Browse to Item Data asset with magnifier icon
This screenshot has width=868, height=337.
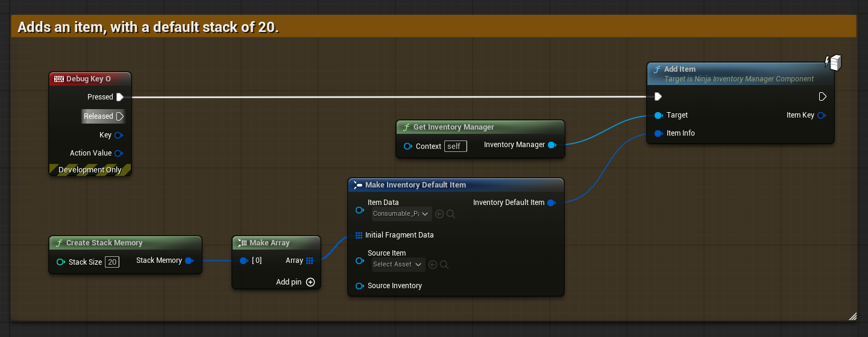(x=451, y=214)
